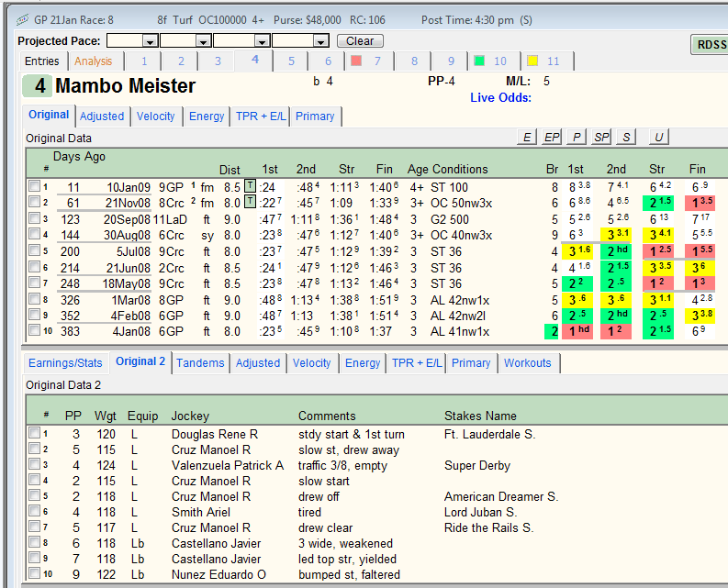The height and width of the screenshot is (588, 728).
Task: Click the green swatch on tab 10
Action: [479, 61]
